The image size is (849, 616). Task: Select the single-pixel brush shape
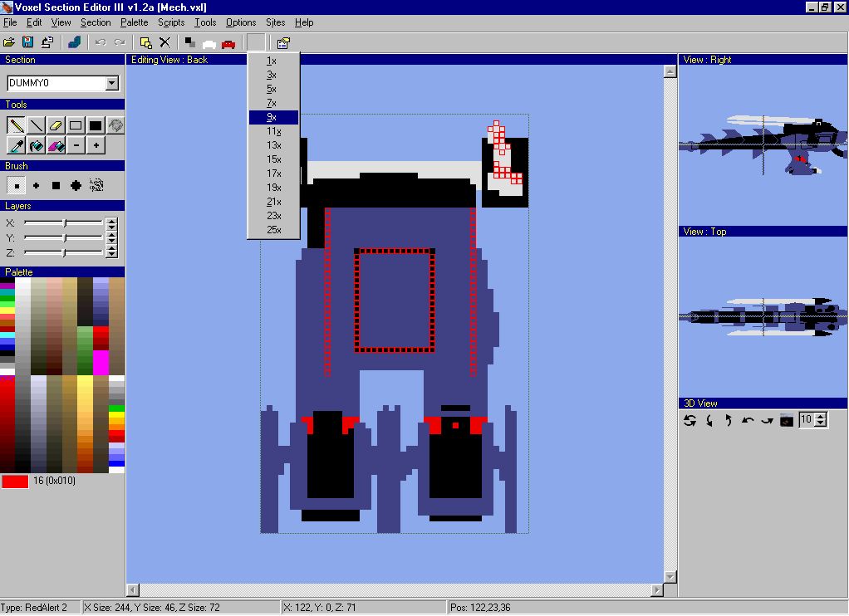coord(16,186)
